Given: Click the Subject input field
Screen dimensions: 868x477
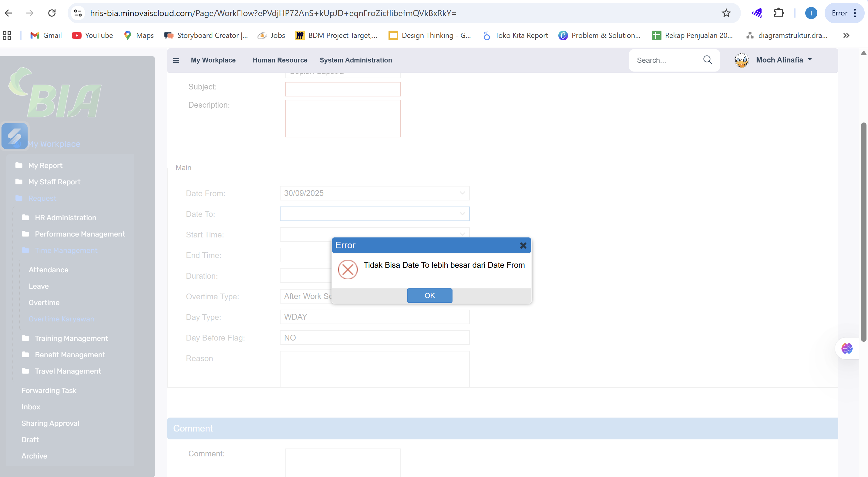Looking at the screenshot, I should (x=342, y=89).
